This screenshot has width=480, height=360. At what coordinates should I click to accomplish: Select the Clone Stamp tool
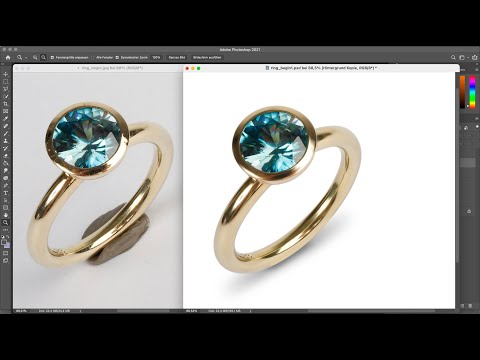6,141
